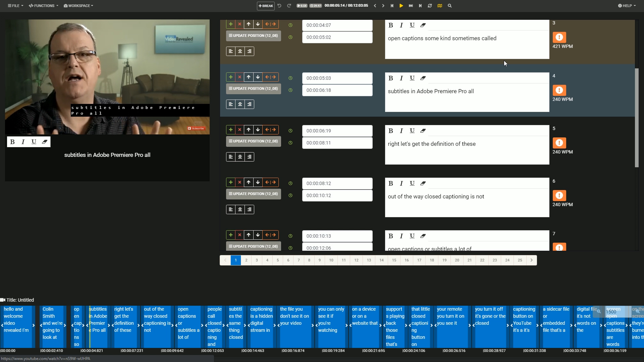Center-align caption 4 text
Screen dimensions: 644x362
(x=240, y=104)
